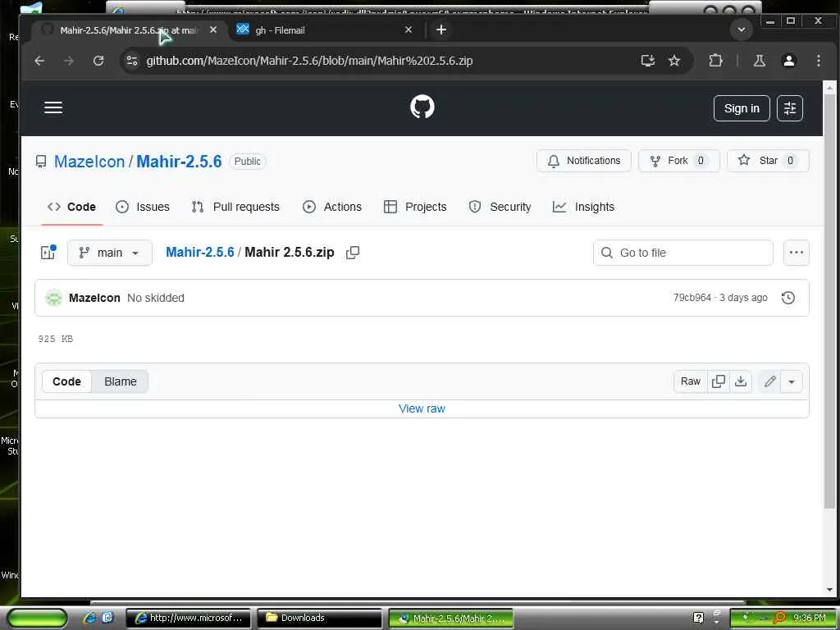Close the Mahir-2.5.6 browser tab
The image size is (840, 630).
coord(213,30)
